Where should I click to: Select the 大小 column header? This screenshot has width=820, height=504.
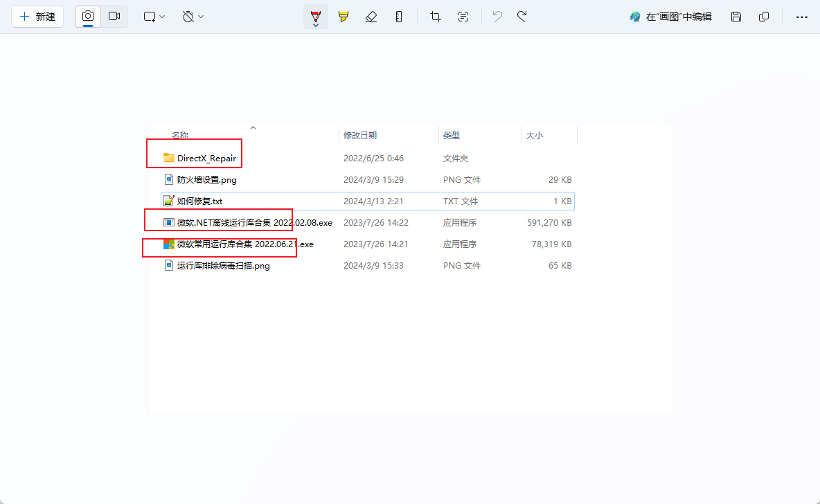pyautogui.click(x=534, y=136)
